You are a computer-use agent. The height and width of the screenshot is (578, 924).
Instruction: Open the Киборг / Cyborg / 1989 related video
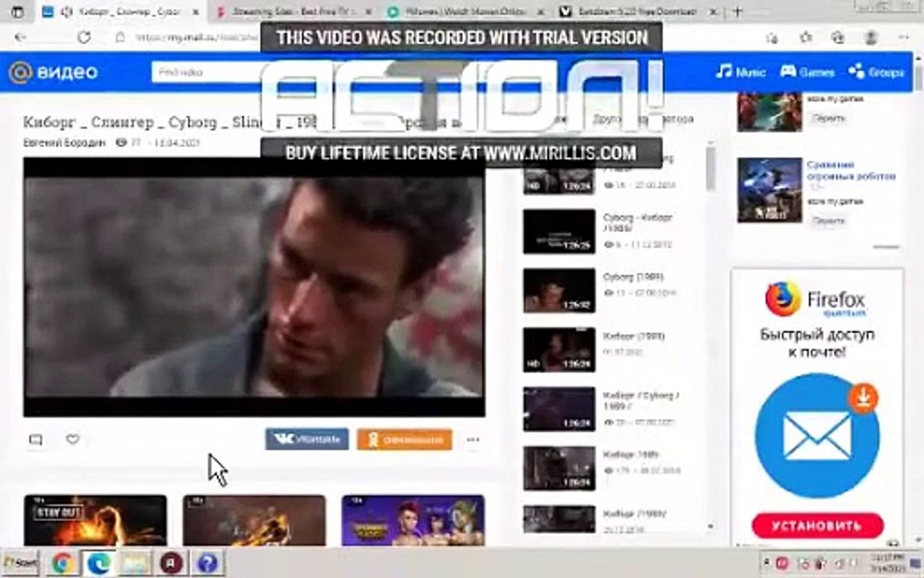click(558, 409)
